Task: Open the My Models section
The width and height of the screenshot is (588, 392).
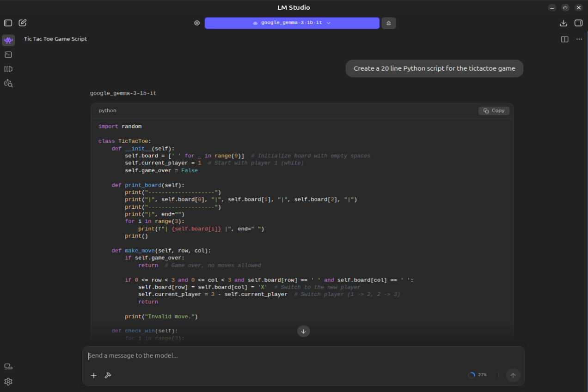Action: pyautogui.click(x=8, y=69)
